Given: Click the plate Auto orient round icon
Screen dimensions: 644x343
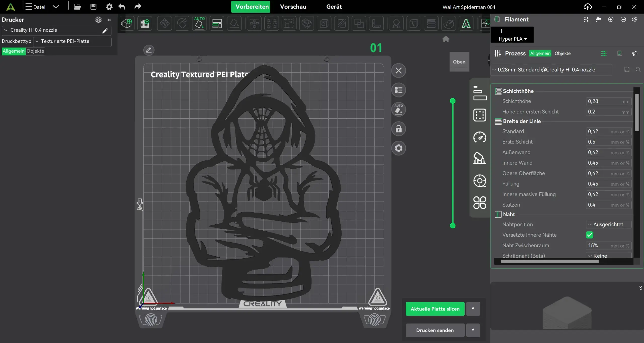Looking at the screenshot, I should coord(398,110).
